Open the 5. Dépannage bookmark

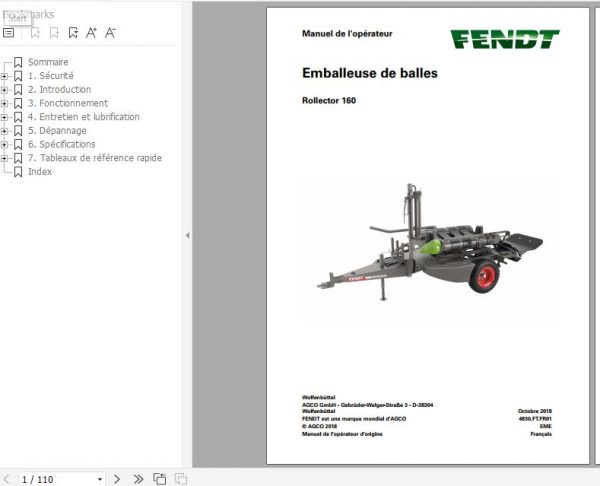click(57, 130)
